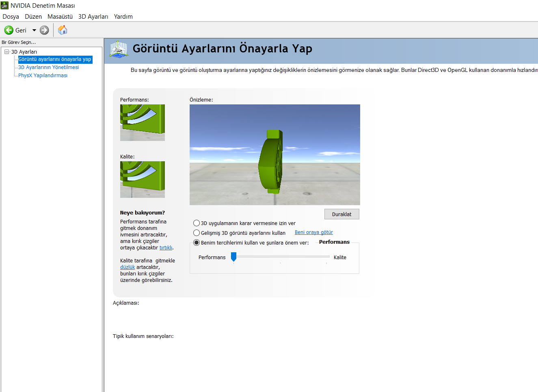Screen dimensions: 538x392
Task: Open the Dosya menu
Action: [x=11, y=17]
